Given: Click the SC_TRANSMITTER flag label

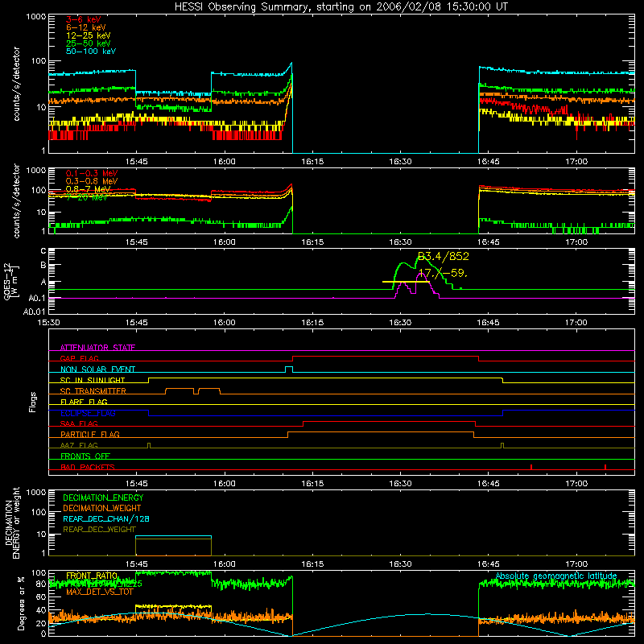Looking at the screenshot, I should tap(93, 391).
